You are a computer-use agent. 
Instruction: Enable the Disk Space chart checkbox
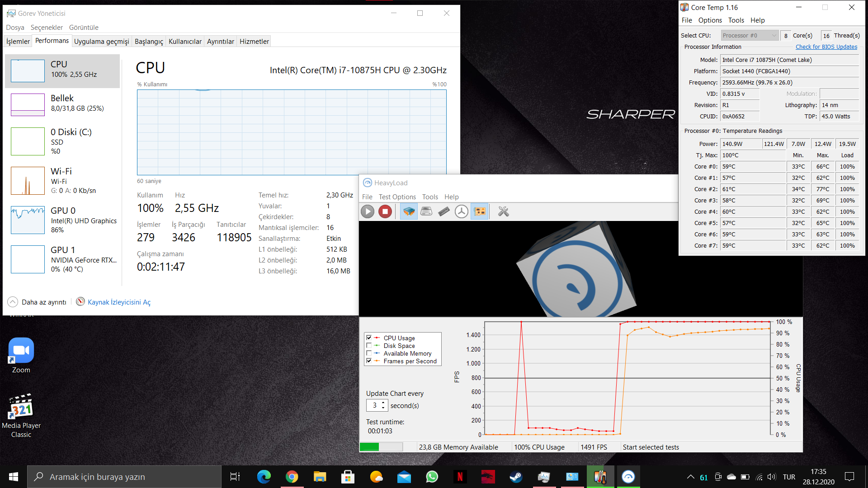(369, 346)
